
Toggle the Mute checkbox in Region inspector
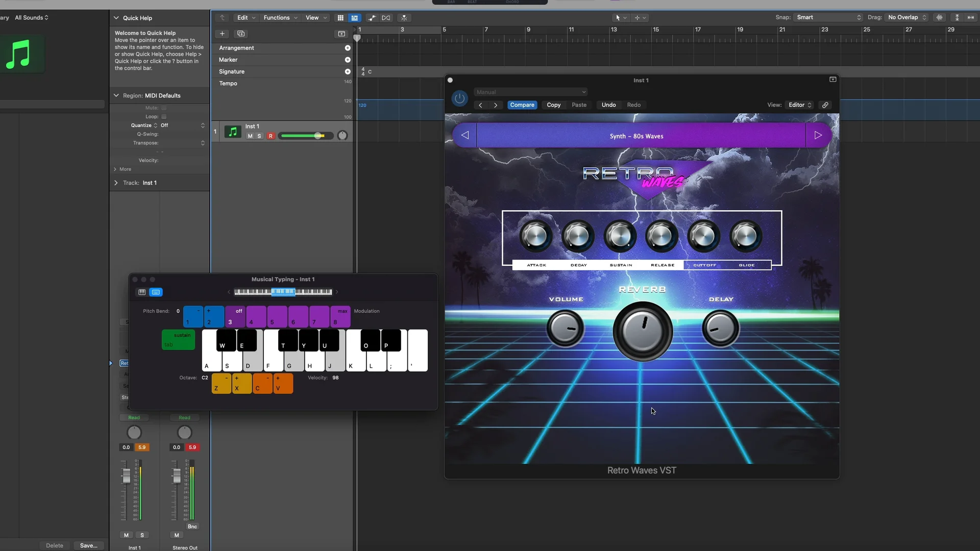coord(164,108)
